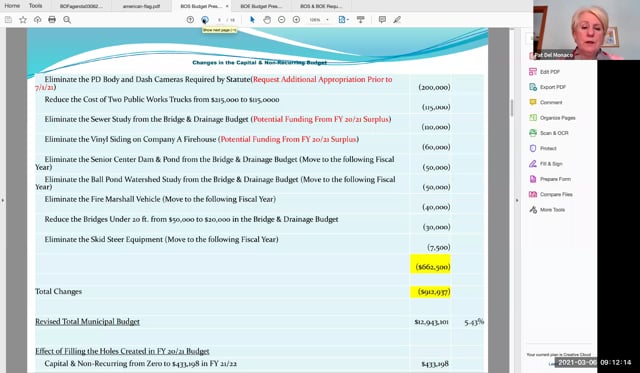
Task: Print the document via printer icon
Action: click(52, 20)
